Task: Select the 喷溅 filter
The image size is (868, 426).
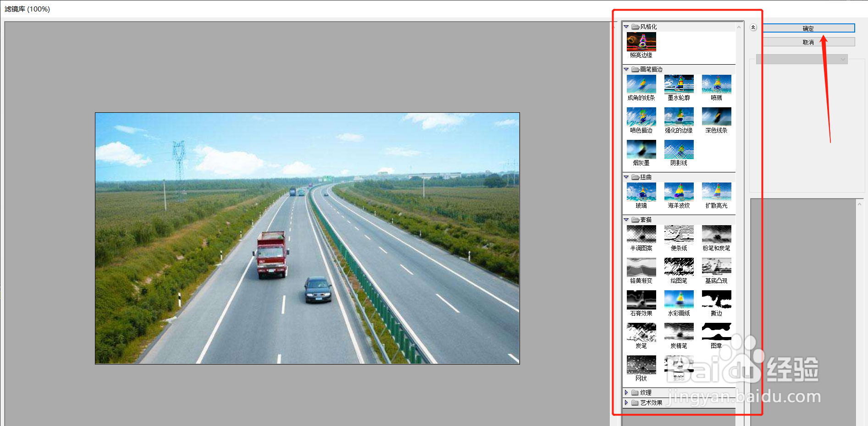Action: pos(716,84)
